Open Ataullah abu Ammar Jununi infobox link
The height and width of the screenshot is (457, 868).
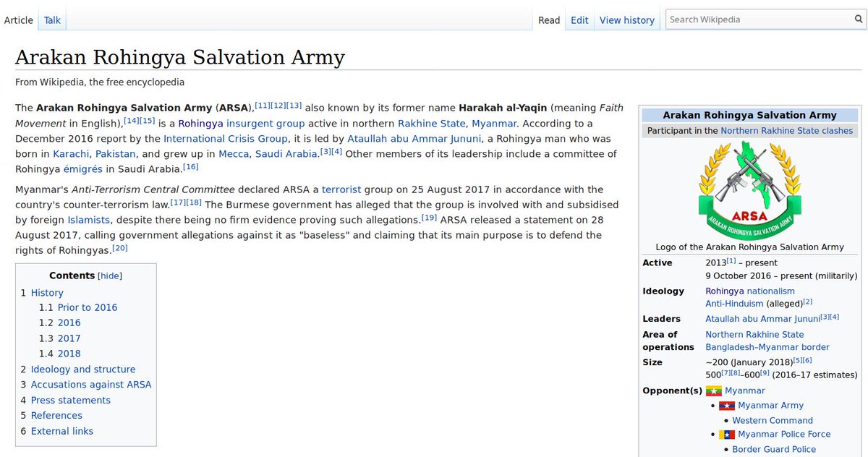tap(762, 319)
